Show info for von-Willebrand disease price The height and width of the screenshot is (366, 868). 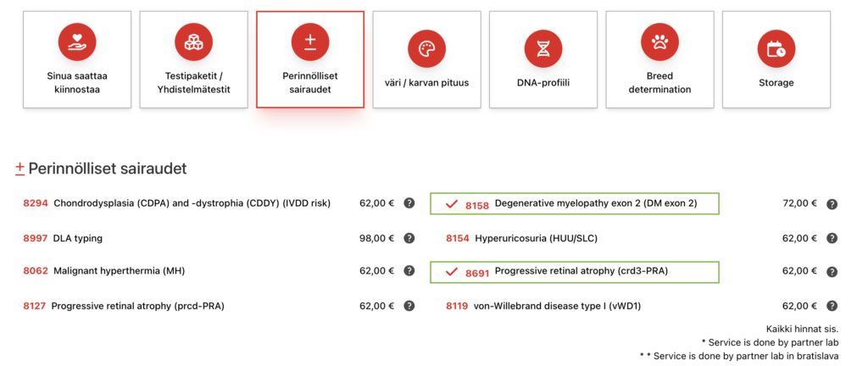tap(832, 306)
